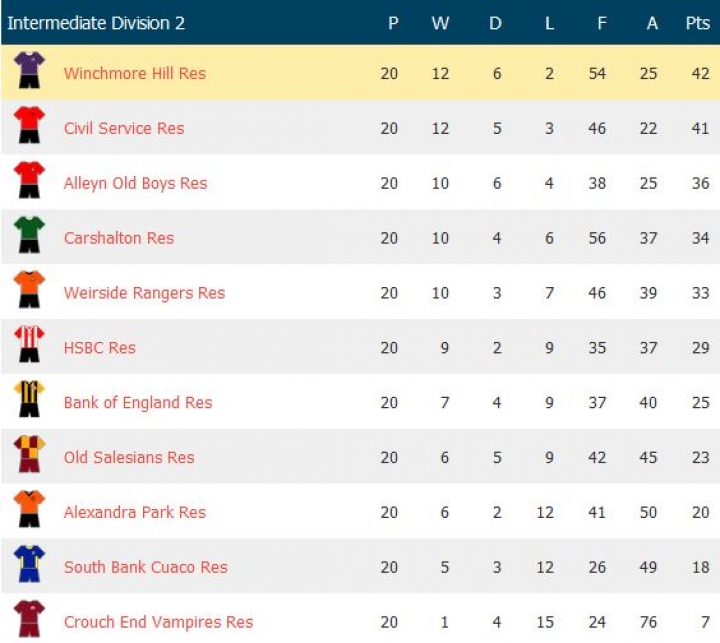Open the Winchmore Hill Res team link

pyautogui.click(x=135, y=73)
